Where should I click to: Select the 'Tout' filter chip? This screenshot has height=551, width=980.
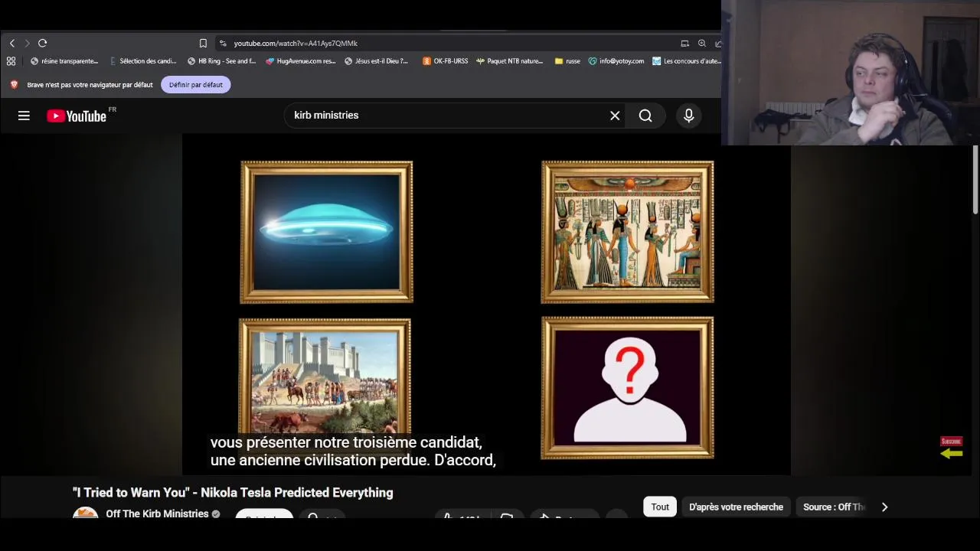click(x=660, y=507)
